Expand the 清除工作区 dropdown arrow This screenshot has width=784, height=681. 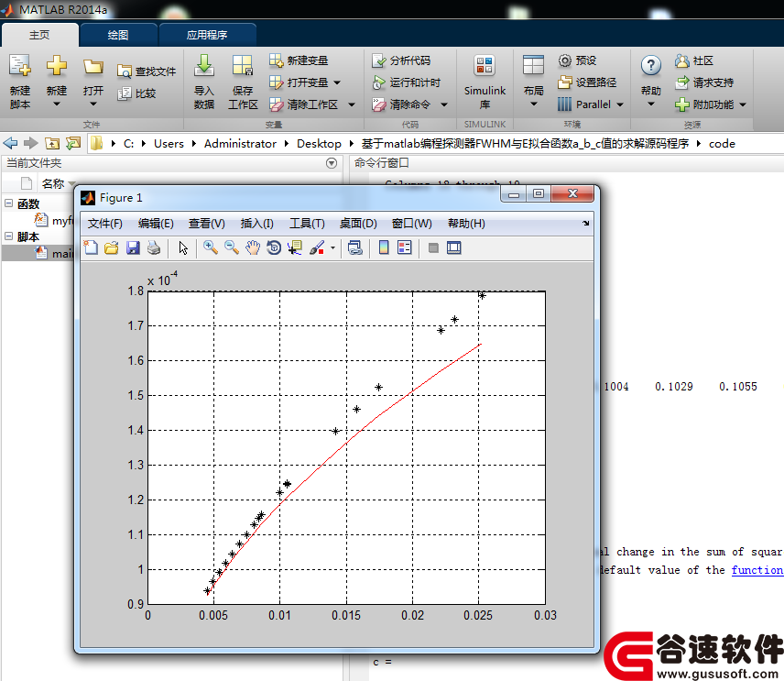[352, 104]
